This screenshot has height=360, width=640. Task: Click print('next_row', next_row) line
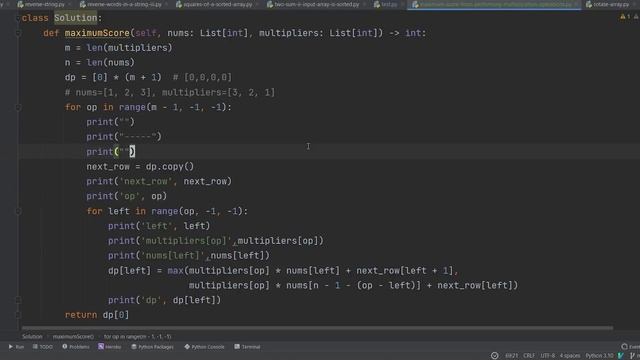pyautogui.click(x=159, y=181)
